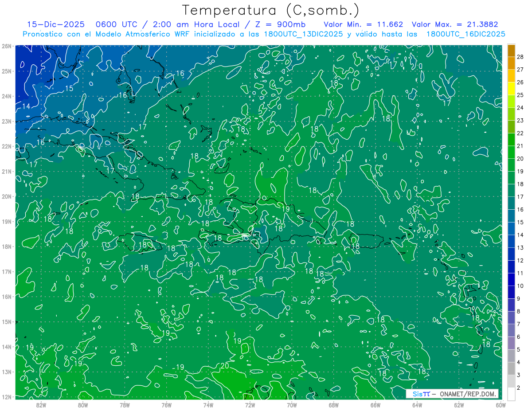The image size is (532, 411).
Task: Click the 14N latitude axis label
Action: click(6, 347)
